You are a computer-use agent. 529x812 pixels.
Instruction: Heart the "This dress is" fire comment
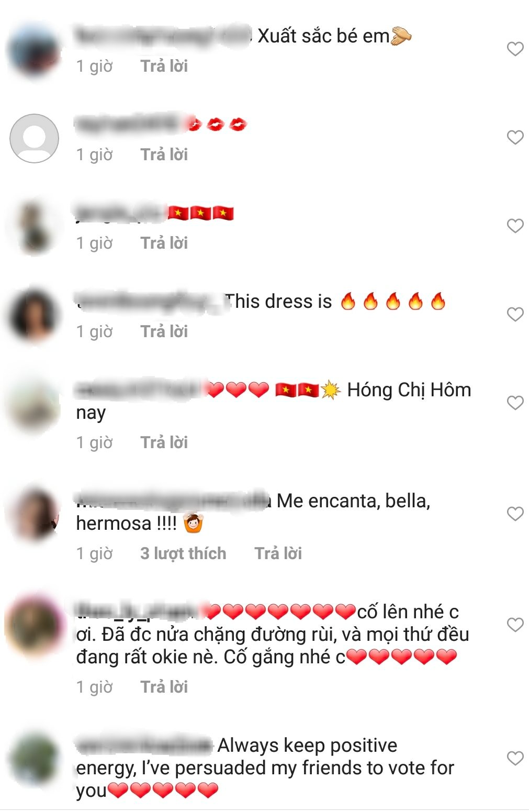(515, 314)
